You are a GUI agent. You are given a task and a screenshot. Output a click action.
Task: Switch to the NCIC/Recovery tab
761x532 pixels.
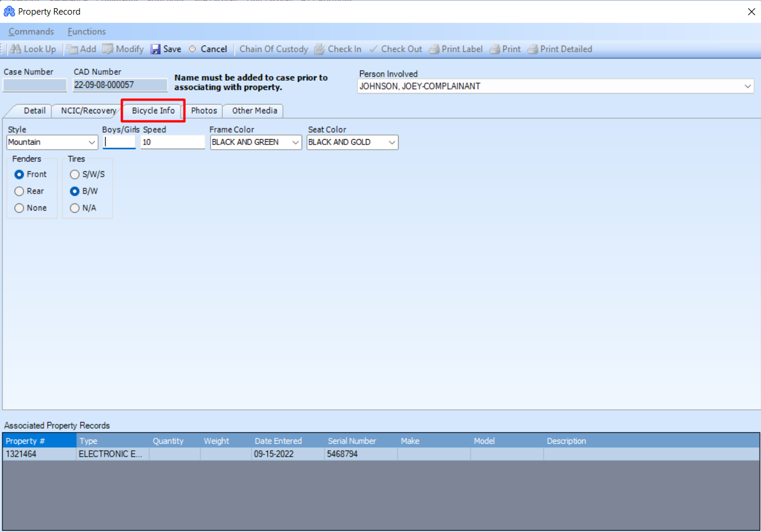(88, 110)
